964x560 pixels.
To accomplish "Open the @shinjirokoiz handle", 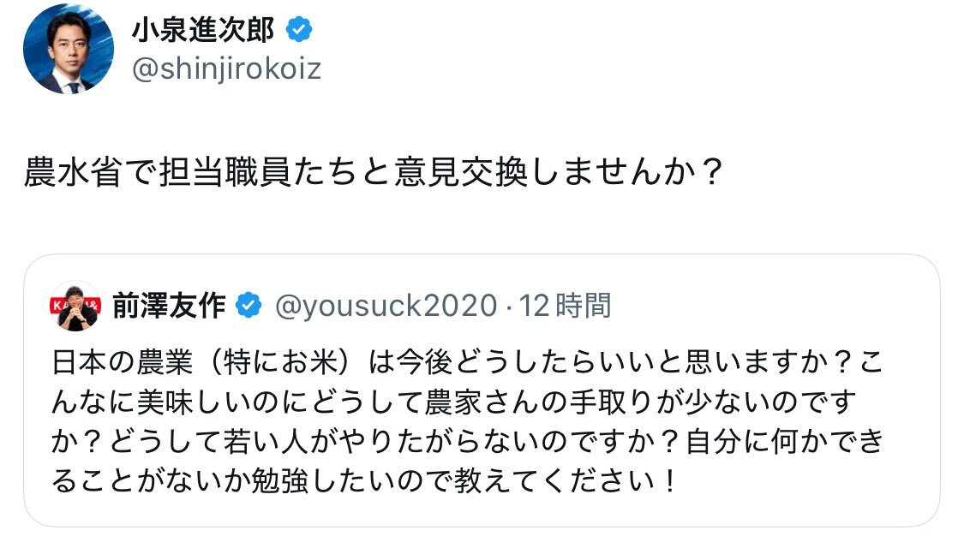I will tap(226, 69).
